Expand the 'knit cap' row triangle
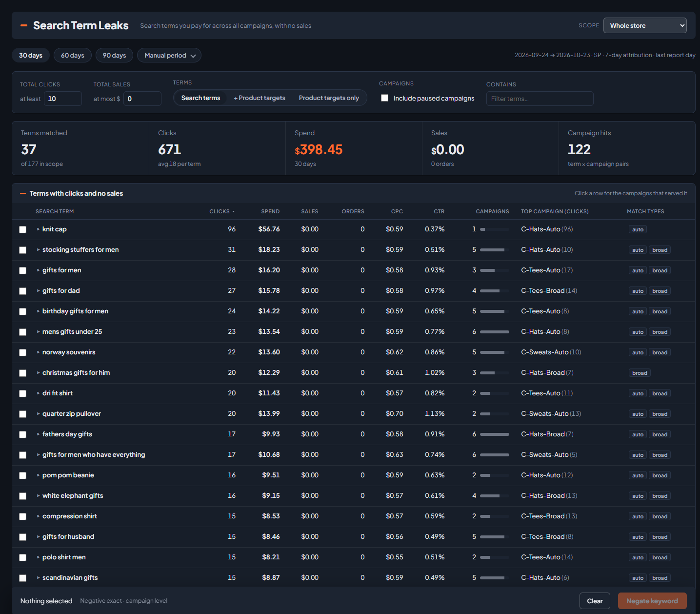Viewport: 700px width, 614px height. (x=38, y=229)
